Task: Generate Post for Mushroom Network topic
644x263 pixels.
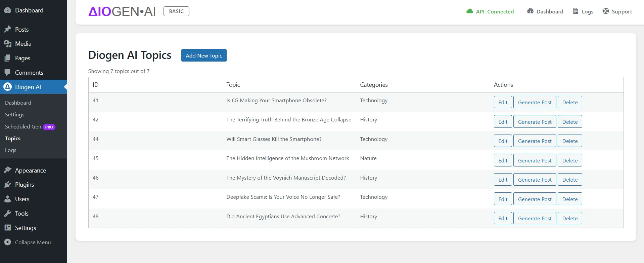Action: [x=535, y=160]
